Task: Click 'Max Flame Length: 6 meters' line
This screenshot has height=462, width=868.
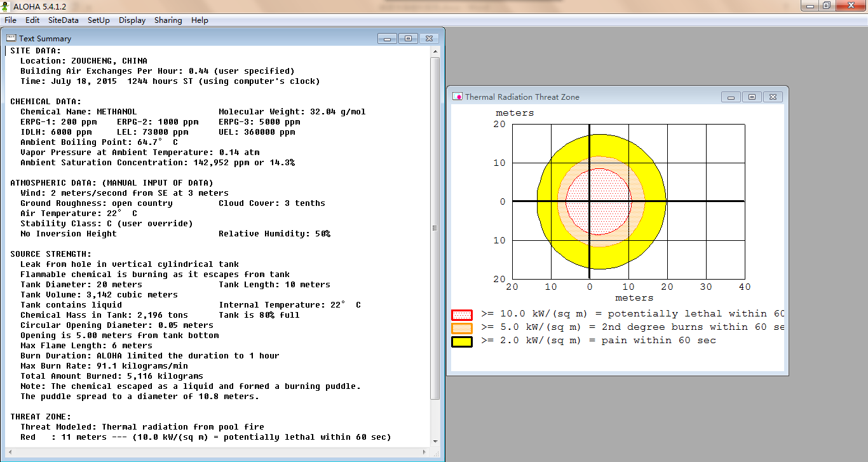Action: 86,346
